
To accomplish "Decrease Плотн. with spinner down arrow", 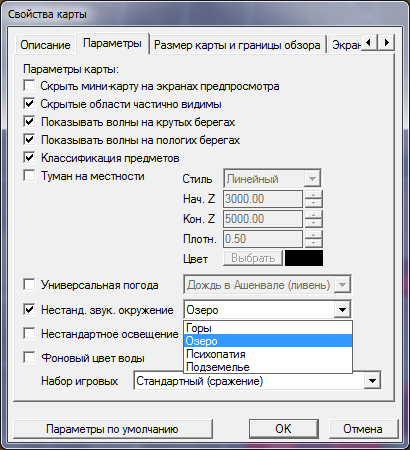I will pos(313,243).
